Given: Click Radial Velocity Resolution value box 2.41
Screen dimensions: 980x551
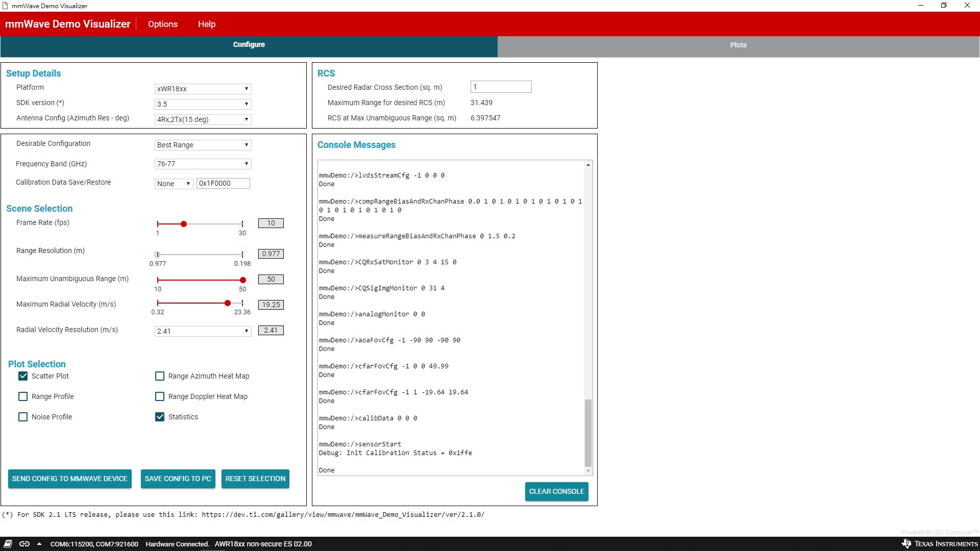Looking at the screenshot, I should [271, 330].
